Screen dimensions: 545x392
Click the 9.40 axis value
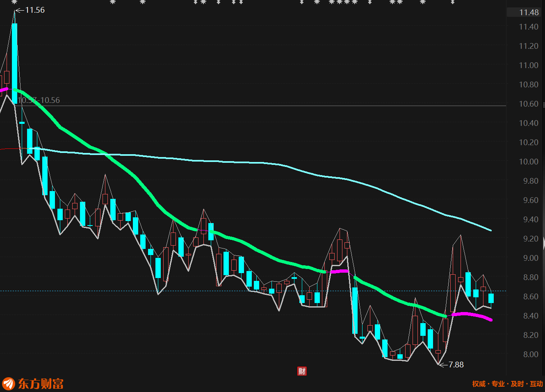531,219
